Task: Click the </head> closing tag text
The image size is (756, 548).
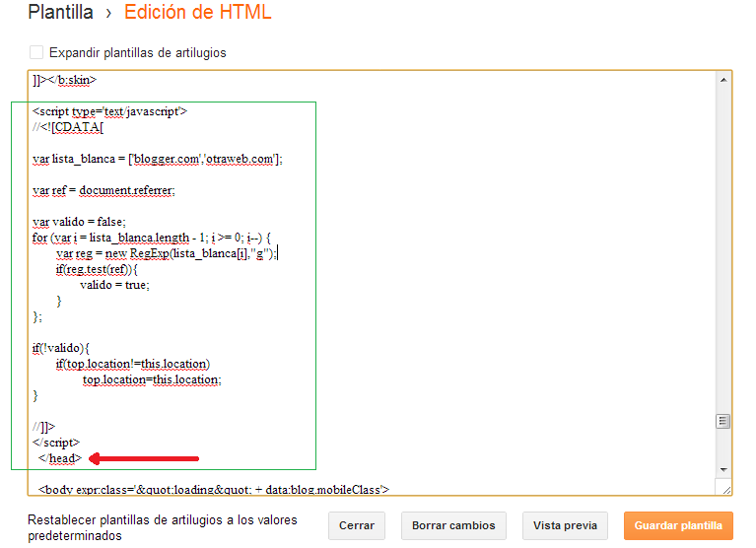Action: pos(60,458)
